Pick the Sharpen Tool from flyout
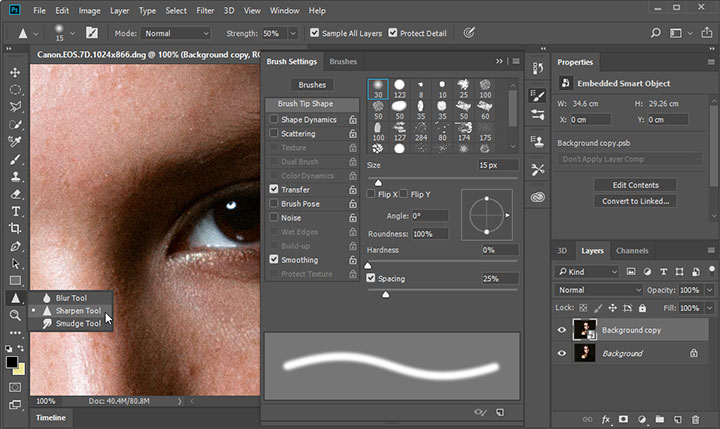This screenshot has height=429, width=720. pyautogui.click(x=78, y=310)
